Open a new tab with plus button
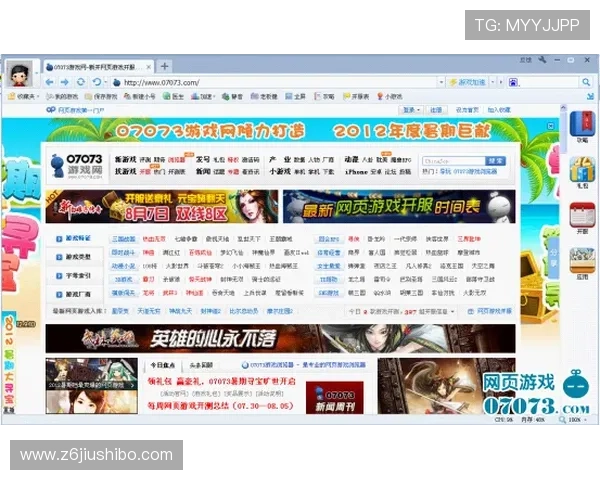The height and width of the screenshot is (480, 600). pyautogui.click(x=165, y=65)
